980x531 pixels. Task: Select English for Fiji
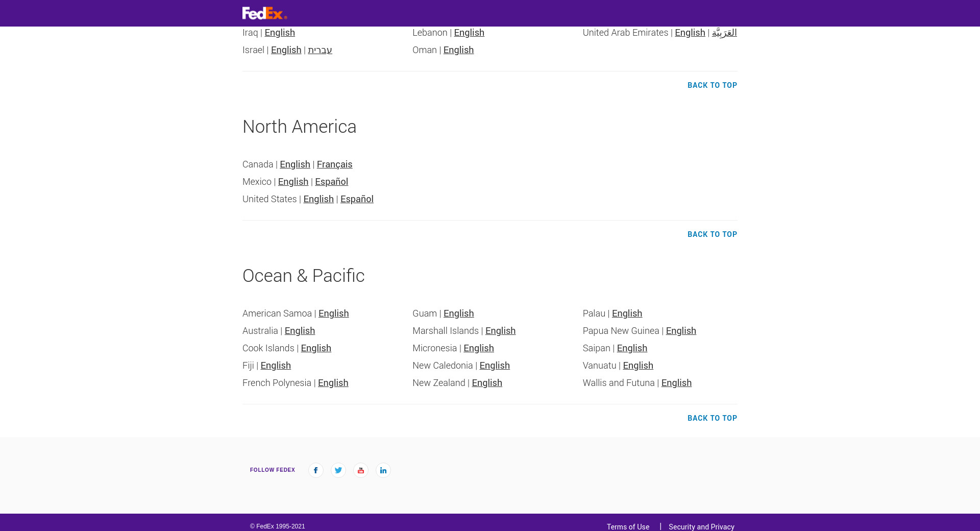tap(276, 366)
